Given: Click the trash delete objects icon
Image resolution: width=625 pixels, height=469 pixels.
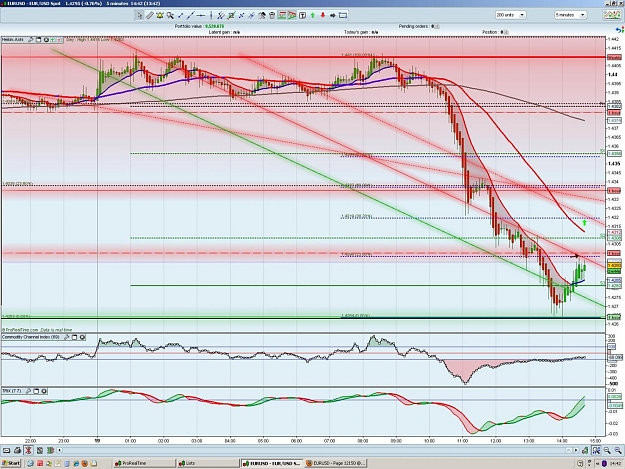Looking at the screenshot, I should [272, 16].
